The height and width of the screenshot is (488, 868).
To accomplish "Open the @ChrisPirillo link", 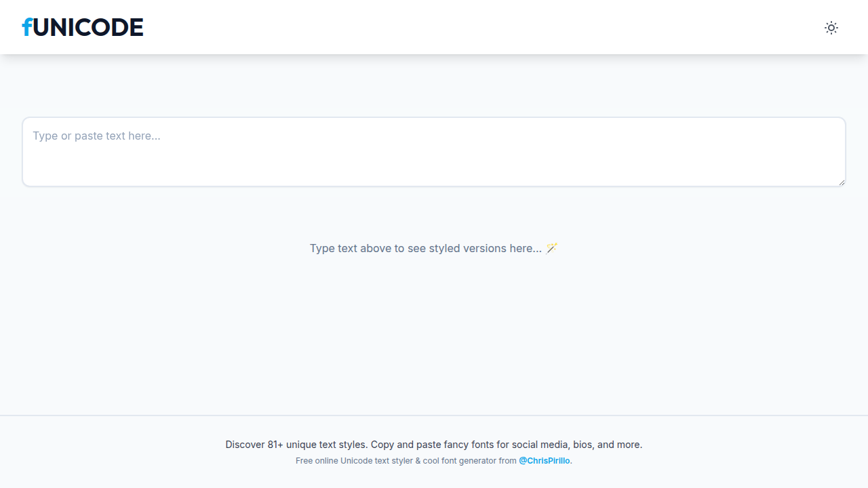I will click(545, 461).
